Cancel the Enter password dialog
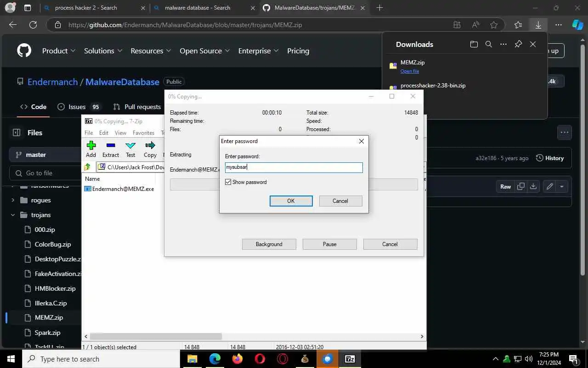The width and height of the screenshot is (588, 368). coord(340,201)
